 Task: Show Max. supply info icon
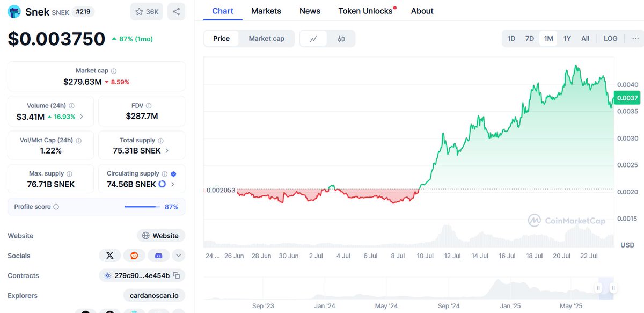coord(69,174)
